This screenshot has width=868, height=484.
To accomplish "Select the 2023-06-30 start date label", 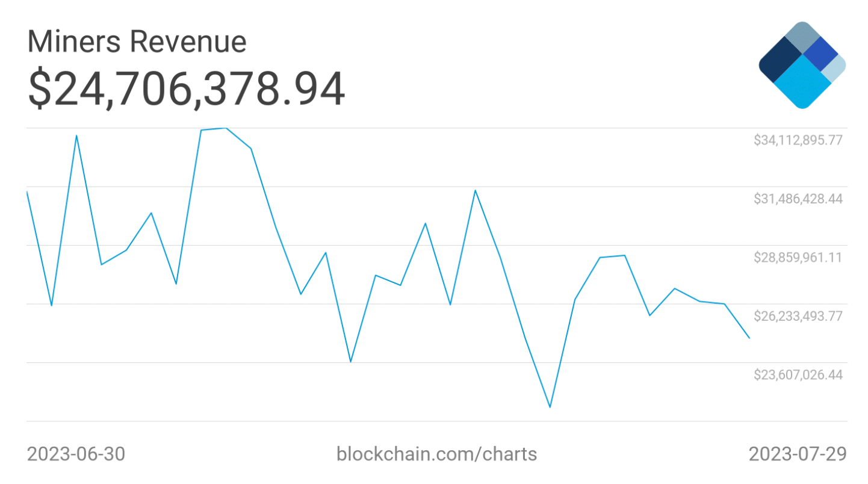I will coord(76,453).
